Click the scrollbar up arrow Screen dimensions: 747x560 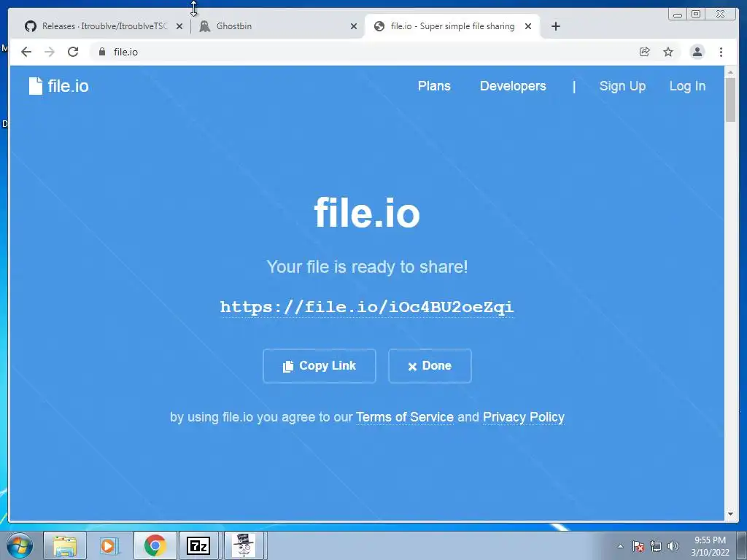tap(730, 72)
